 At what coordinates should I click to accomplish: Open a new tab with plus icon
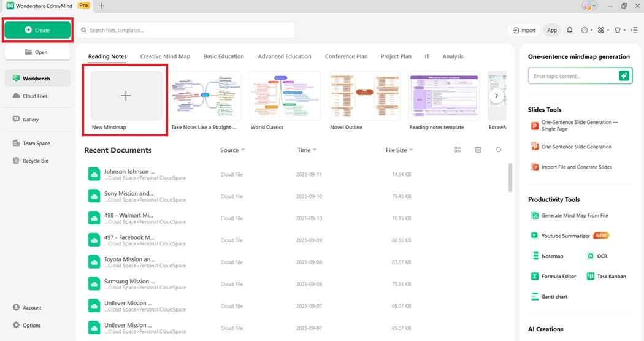pos(101,6)
